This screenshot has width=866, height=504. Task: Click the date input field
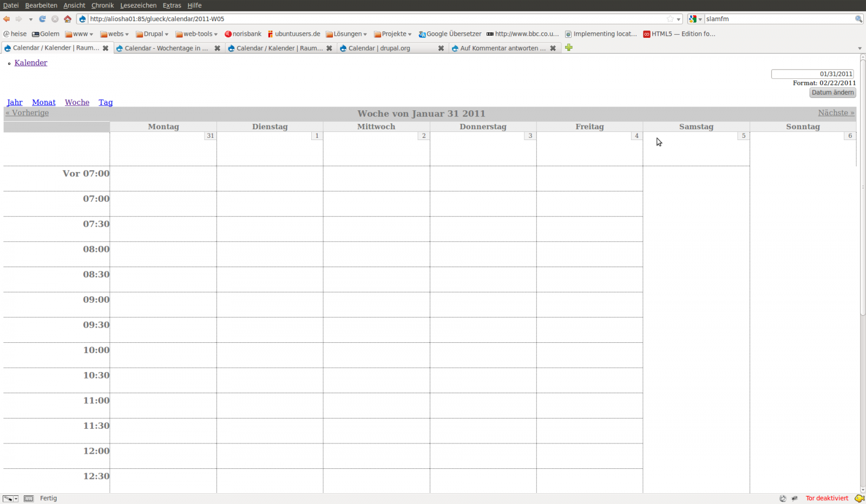coord(812,74)
